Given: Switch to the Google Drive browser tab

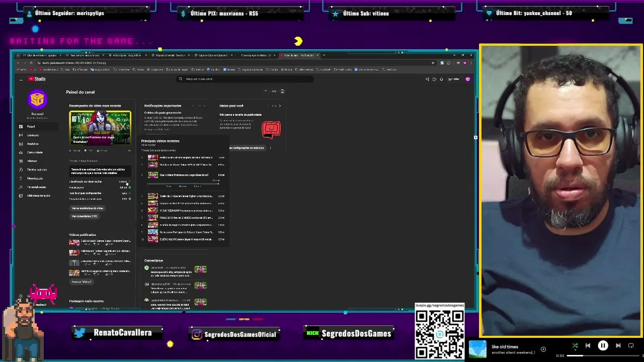Looking at the screenshot, I should (127, 55).
